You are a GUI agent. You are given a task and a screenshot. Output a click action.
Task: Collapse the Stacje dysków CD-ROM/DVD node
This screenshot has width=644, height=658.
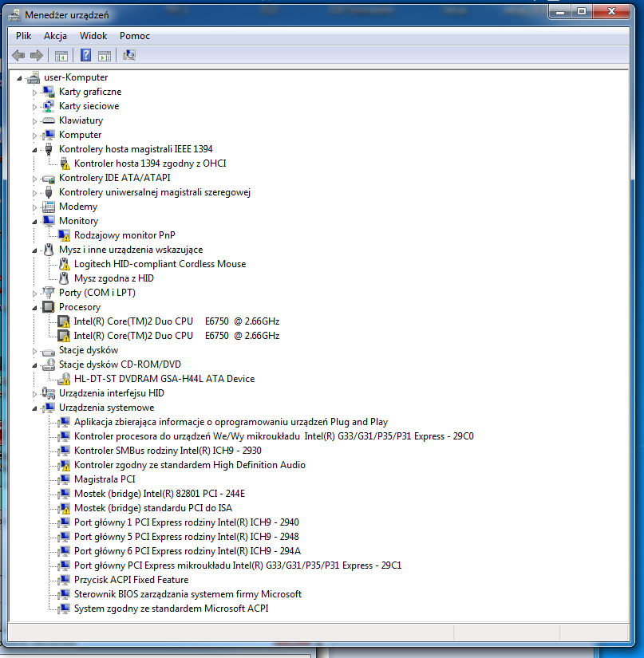point(34,365)
